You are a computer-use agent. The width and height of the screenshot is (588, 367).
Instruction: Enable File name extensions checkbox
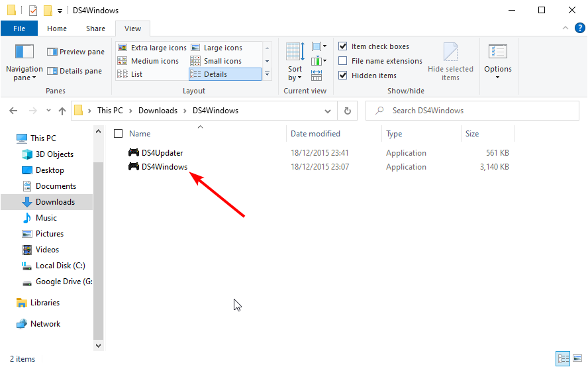coord(343,61)
